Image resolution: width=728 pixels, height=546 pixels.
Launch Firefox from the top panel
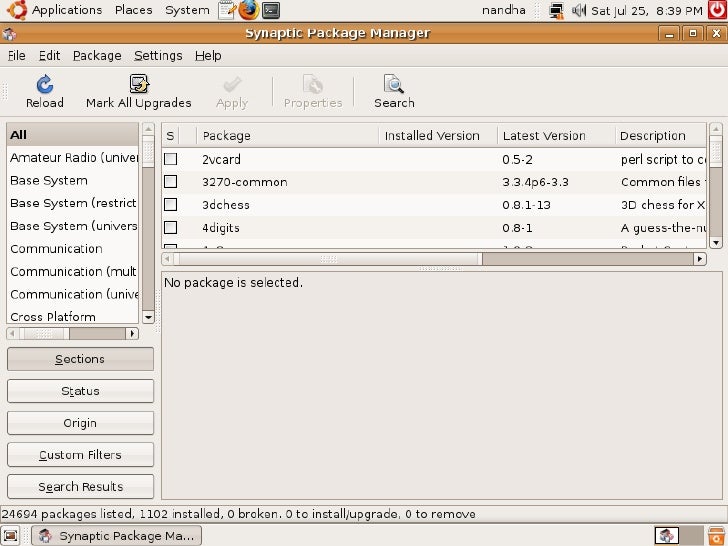coord(248,10)
